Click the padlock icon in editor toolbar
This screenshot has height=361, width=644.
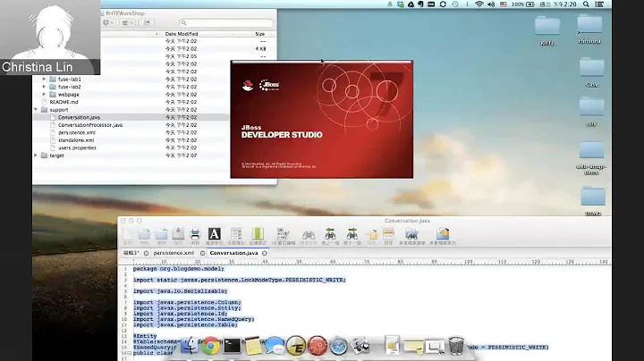pos(372,235)
